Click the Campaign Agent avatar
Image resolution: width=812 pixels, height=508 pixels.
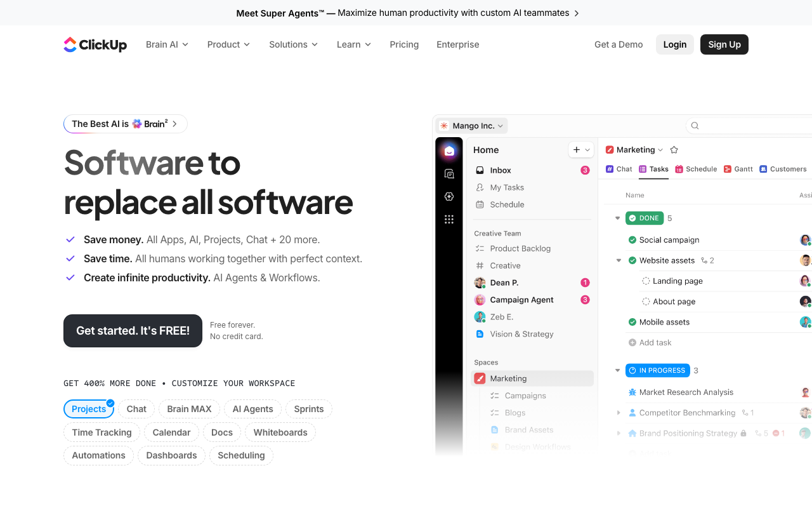(x=480, y=300)
